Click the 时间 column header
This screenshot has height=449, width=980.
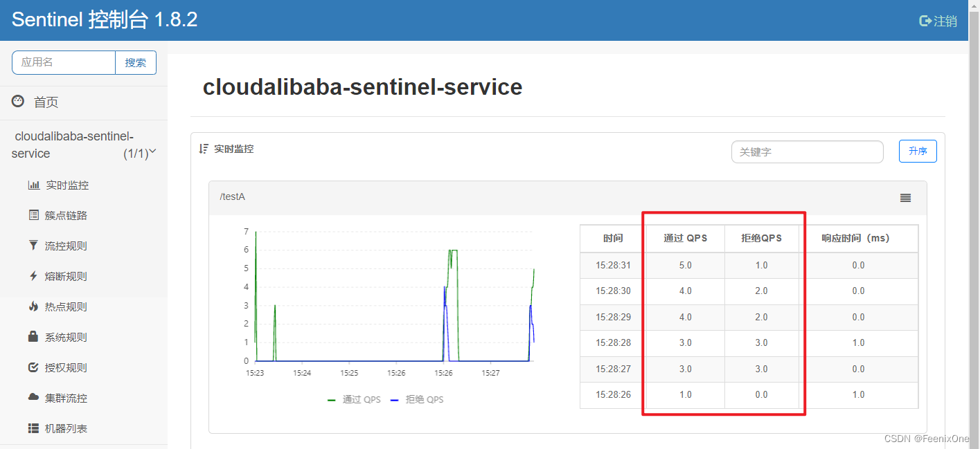[x=613, y=238]
